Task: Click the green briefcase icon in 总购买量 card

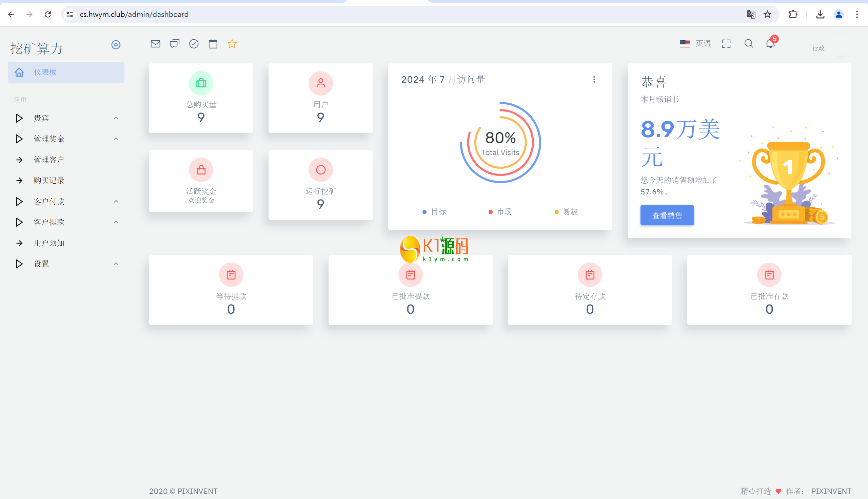Action: click(201, 83)
